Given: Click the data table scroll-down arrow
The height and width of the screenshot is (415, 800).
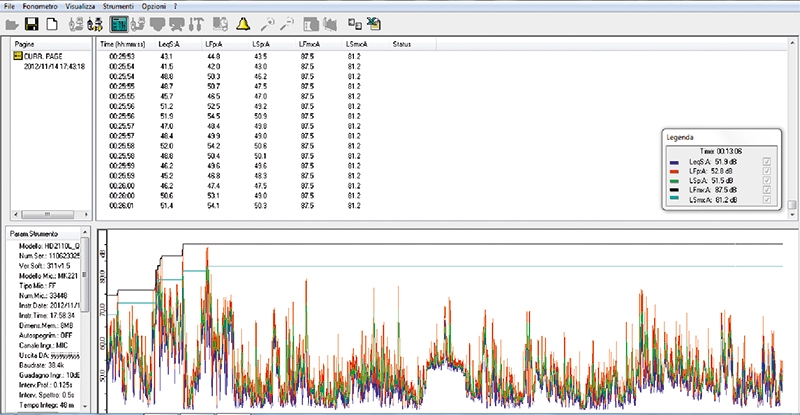Looking at the screenshot, I should pos(793,214).
